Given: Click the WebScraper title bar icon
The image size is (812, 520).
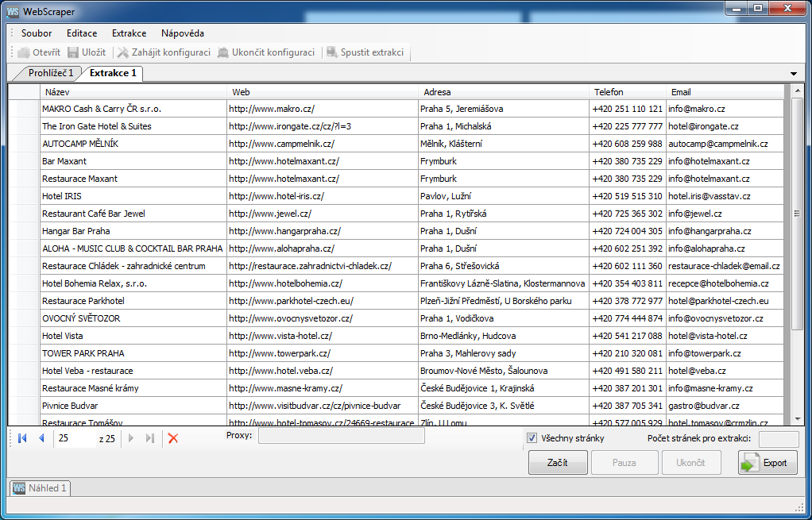Looking at the screenshot, I should pos(14,11).
